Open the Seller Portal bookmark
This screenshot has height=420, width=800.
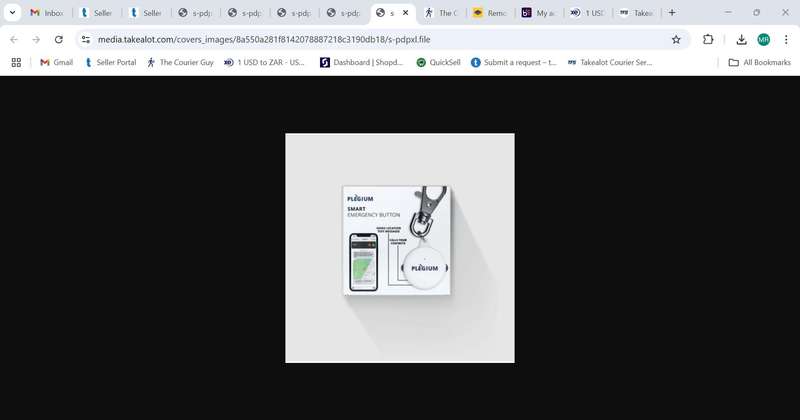click(111, 62)
